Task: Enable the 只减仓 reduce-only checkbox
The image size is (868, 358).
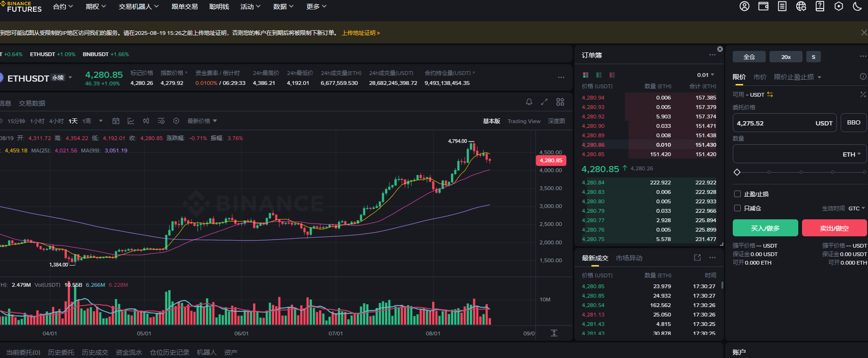Action: pos(737,208)
